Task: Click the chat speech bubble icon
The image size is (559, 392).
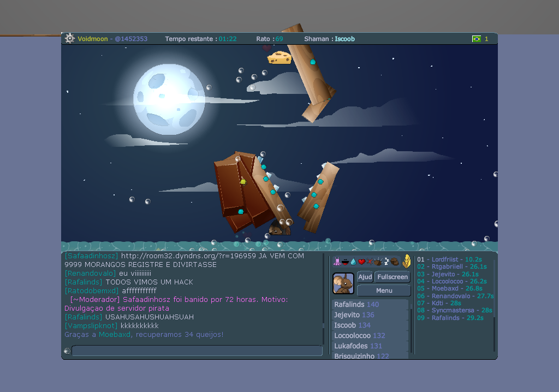Action: click(x=66, y=352)
